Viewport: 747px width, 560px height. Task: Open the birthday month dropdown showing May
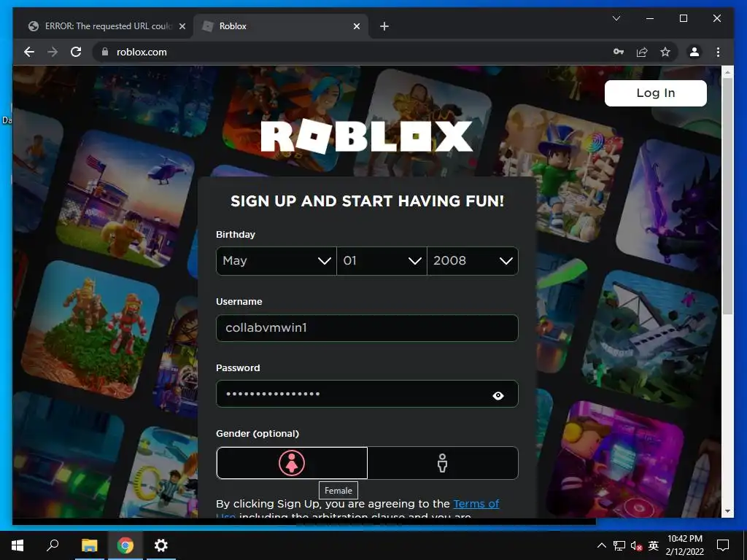(276, 261)
